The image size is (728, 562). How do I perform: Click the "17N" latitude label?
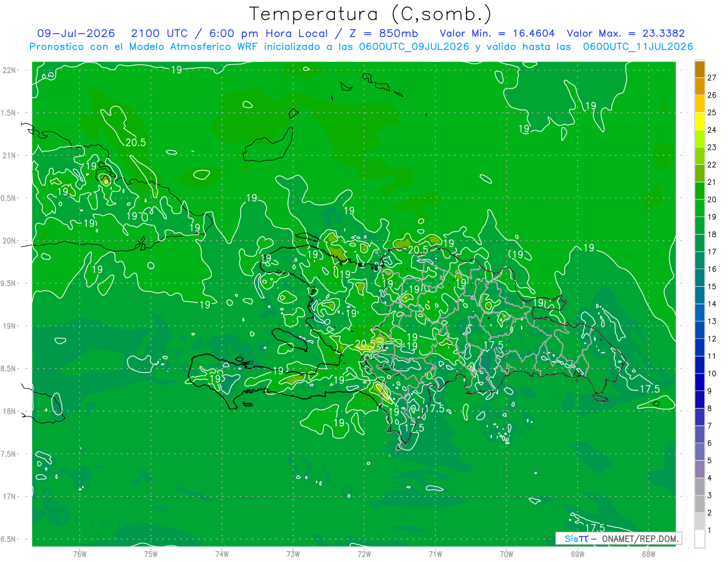[10, 497]
